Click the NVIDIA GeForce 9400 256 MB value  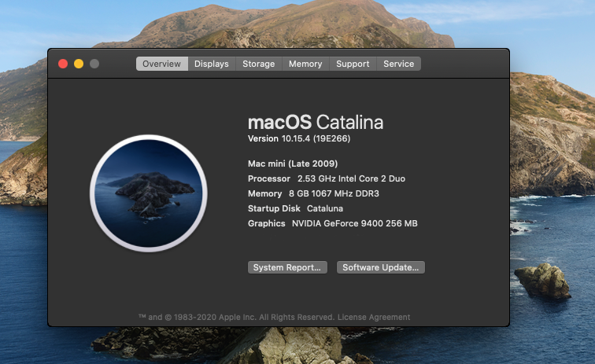354,223
